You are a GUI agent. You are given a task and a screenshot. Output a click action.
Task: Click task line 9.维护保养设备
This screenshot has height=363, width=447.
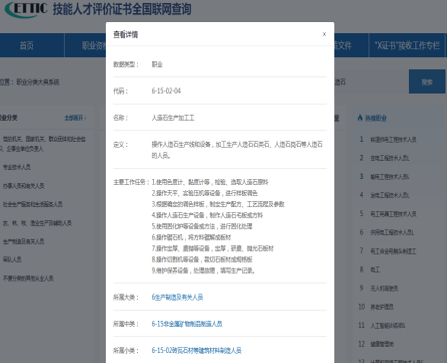203,270
